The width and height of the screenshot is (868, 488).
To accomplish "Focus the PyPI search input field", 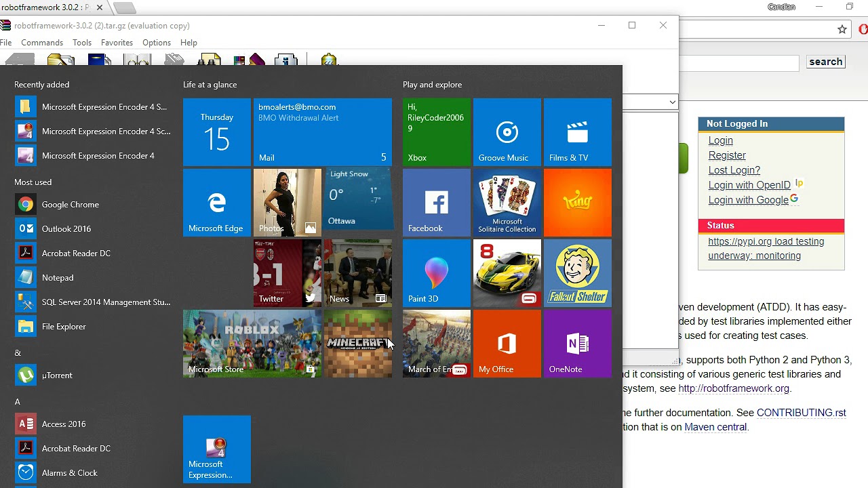I will (739, 63).
